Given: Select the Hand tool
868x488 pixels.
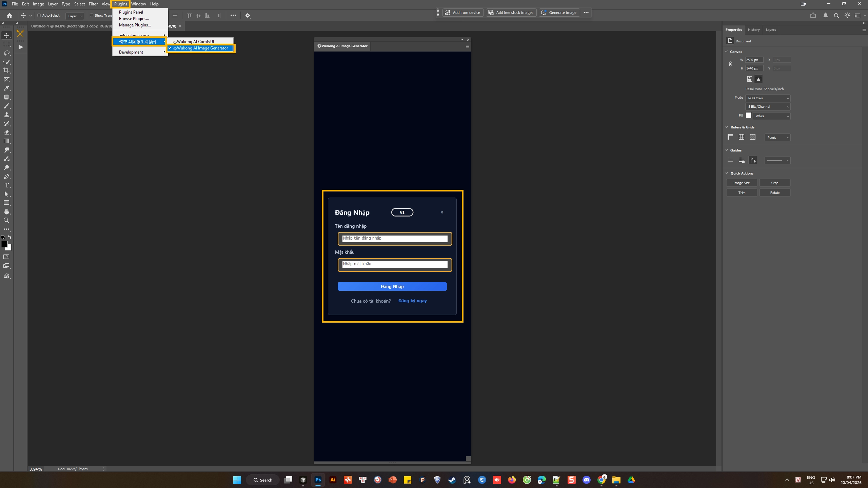Looking at the screenshot, I should [x=6, y=211].
